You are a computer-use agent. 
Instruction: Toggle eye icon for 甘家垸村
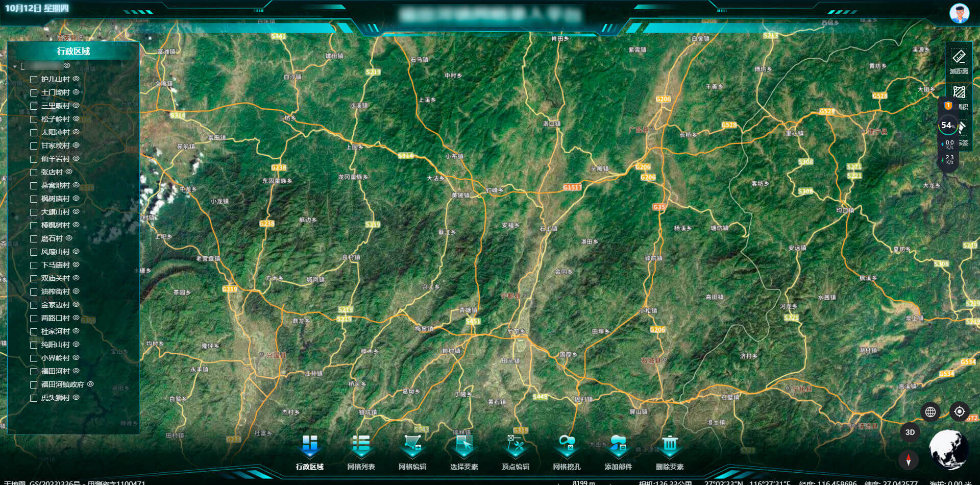coord(76,145)
